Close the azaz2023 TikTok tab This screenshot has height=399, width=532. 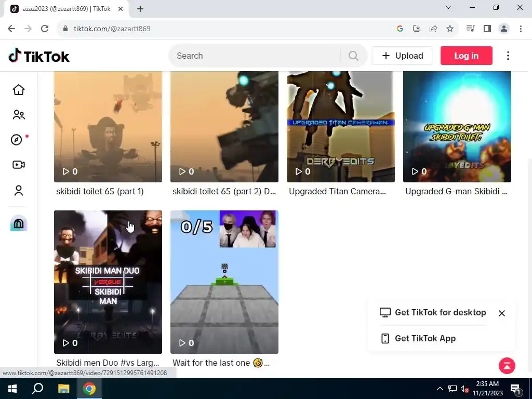pos(121,9)
